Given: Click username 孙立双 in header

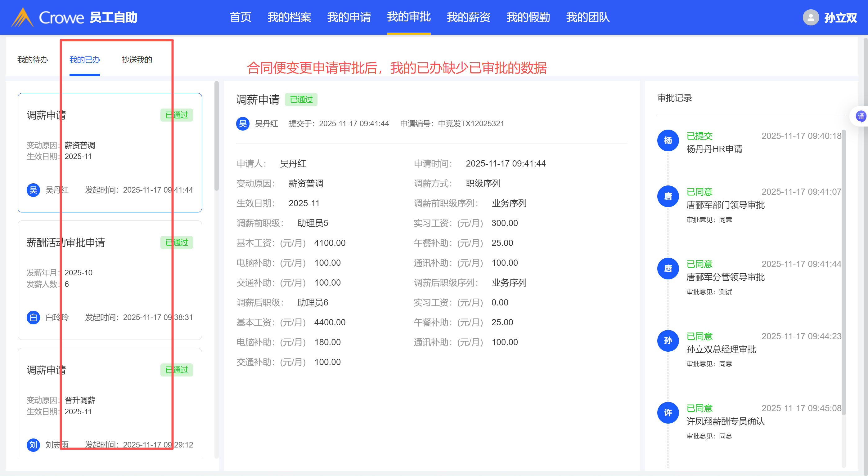Looking at the screenshot, I should click(840, 17).
